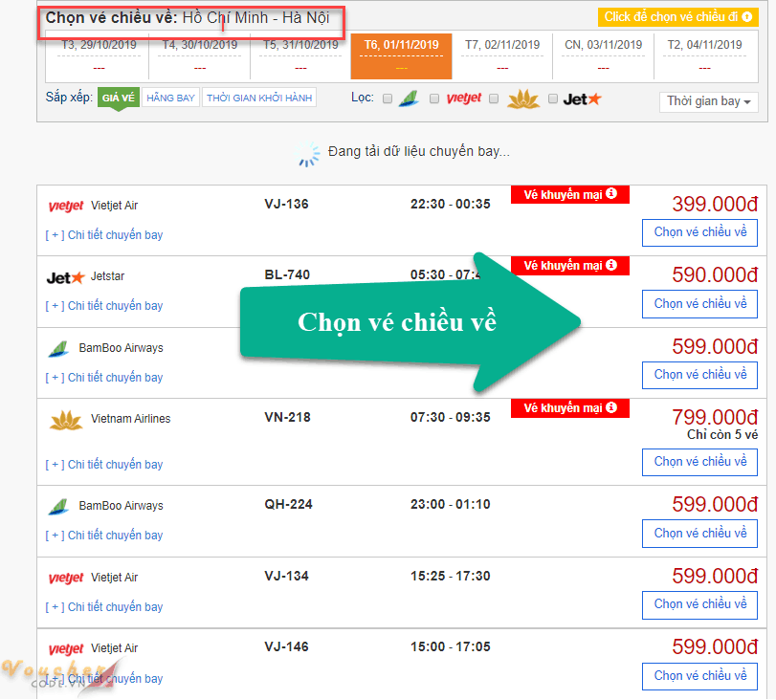The width and height of the screenshot is (776, 700).
Task: Click the Vietjet logo in VJ-136 flight row
Action: (x=66, y=206)
